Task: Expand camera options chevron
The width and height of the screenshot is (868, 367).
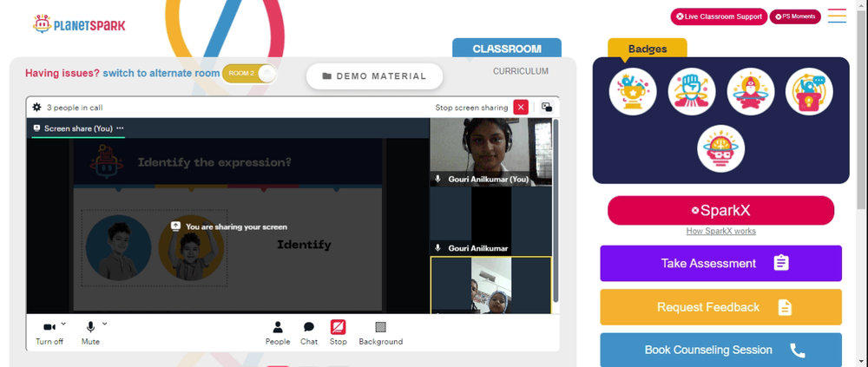Action: [x=63, y=324]
